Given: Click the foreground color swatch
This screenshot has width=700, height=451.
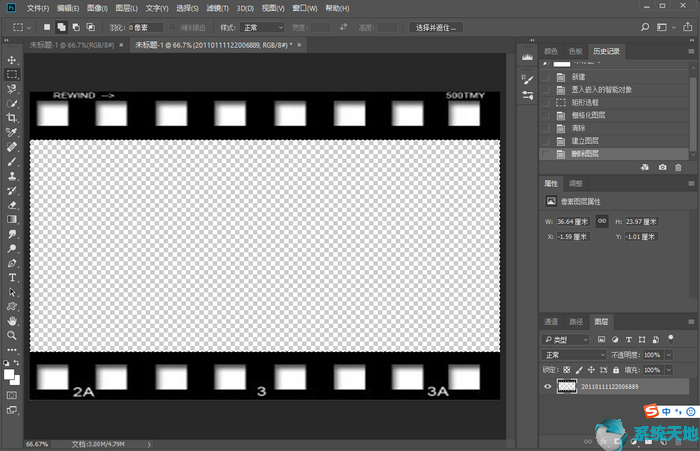Looking at the screenshot, I should point(8,374).
